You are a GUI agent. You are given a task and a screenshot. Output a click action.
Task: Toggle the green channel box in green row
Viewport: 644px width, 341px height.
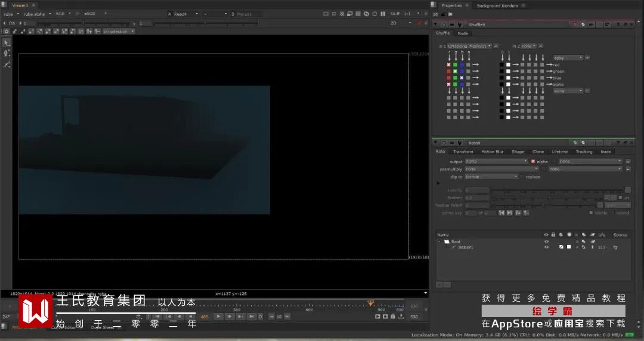pos(455,71)
